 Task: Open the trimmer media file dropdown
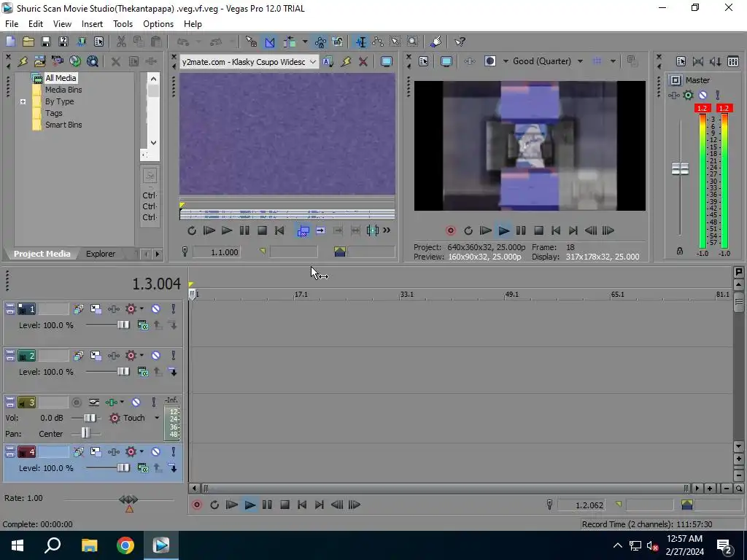pyautogui.click(x=312, y=62)
